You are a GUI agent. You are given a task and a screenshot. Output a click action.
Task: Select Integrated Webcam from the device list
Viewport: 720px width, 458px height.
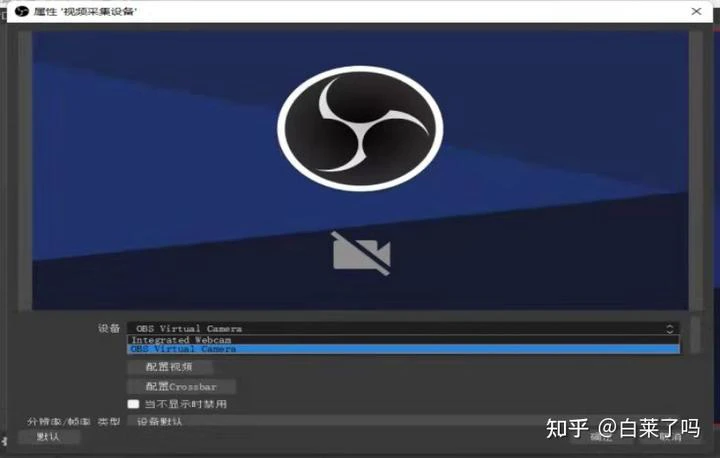[403, 340]
